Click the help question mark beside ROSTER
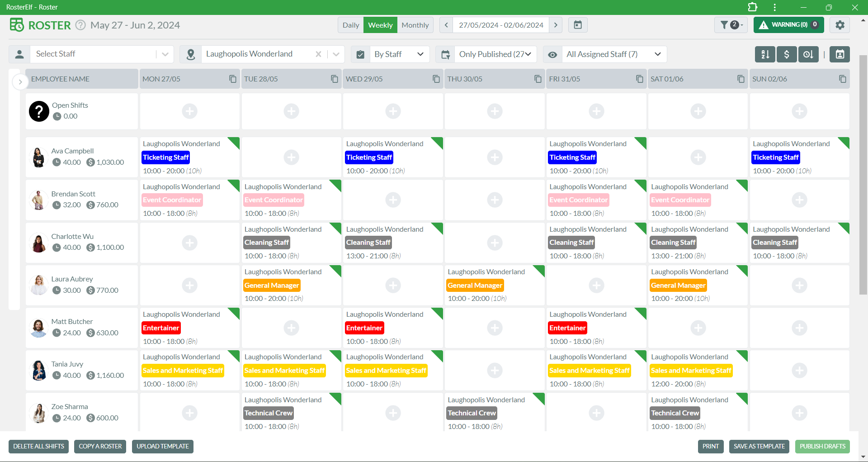 (x=80, y=25)
